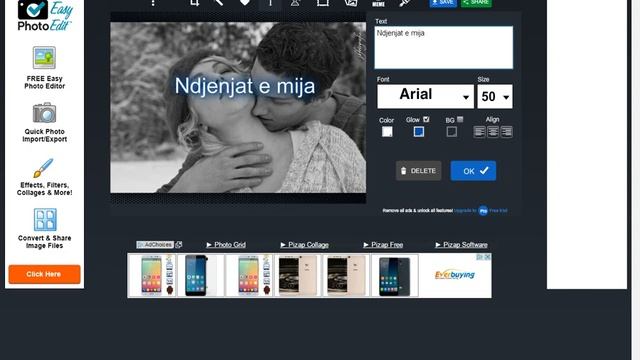This screenshot has height=360, width=640.
Task: Open the heart stickers tool
Action: (244, 3)
